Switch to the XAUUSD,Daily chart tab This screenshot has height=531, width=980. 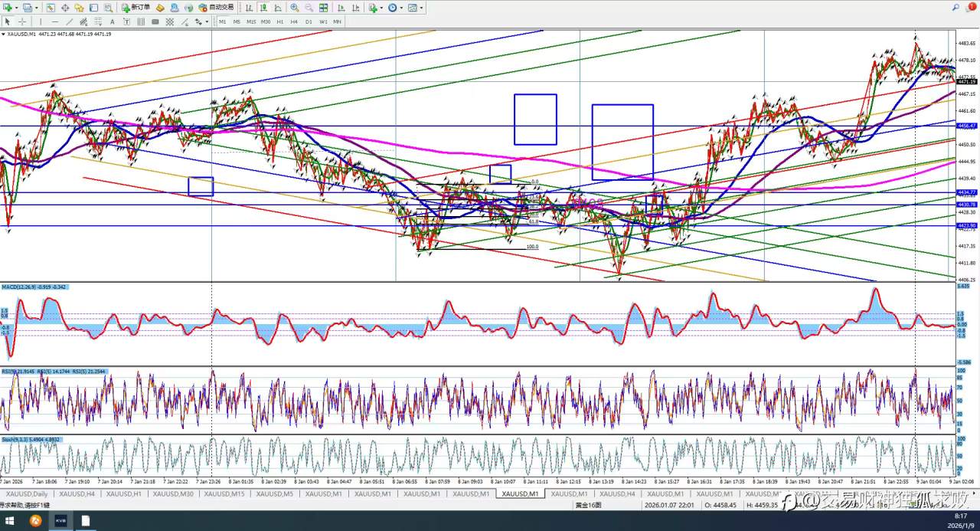[x=27, y=494]
